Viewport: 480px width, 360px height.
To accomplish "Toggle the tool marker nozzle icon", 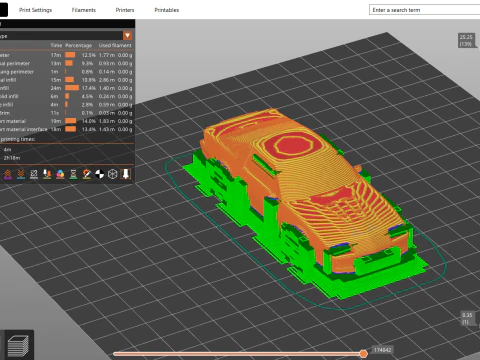I will click(x=126, y=174).
